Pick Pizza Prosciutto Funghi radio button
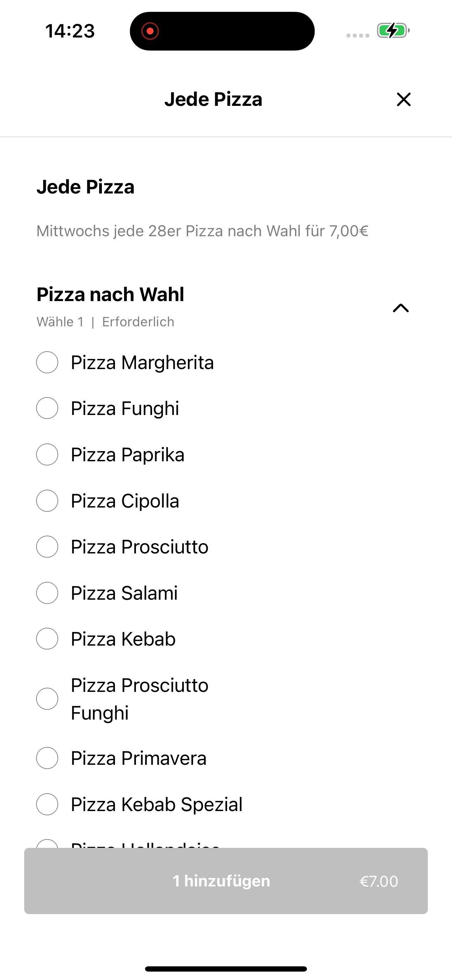452x980 pixels. point(47,699)
